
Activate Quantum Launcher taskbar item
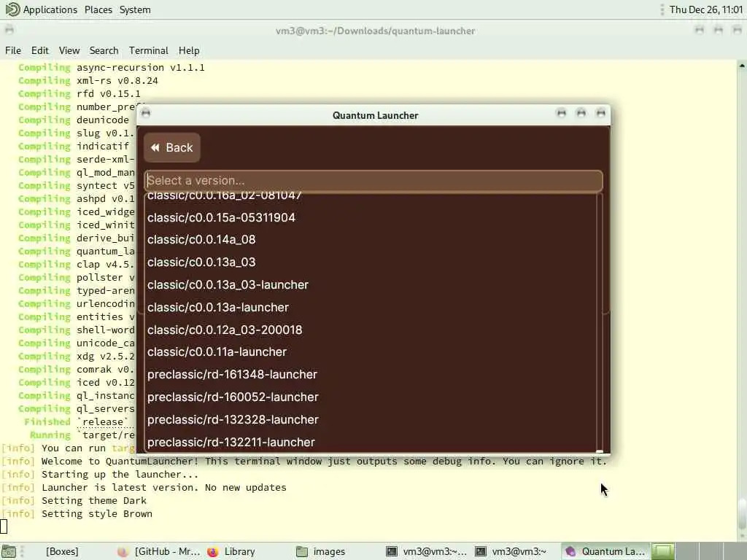pos(605,551)
